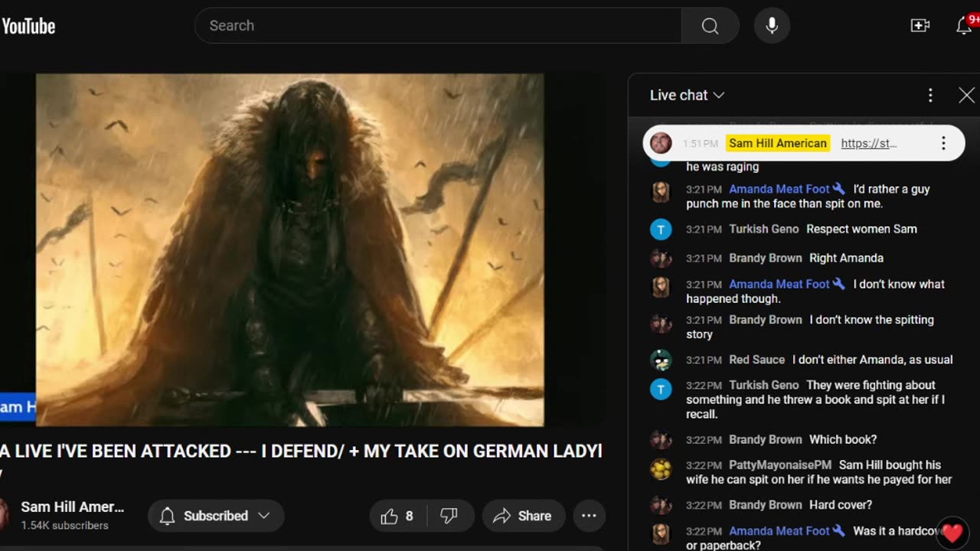
Task: Click PattyMayonaisePM 'Sam Hill bought his wife' message
Action: (x=804, y=472)
